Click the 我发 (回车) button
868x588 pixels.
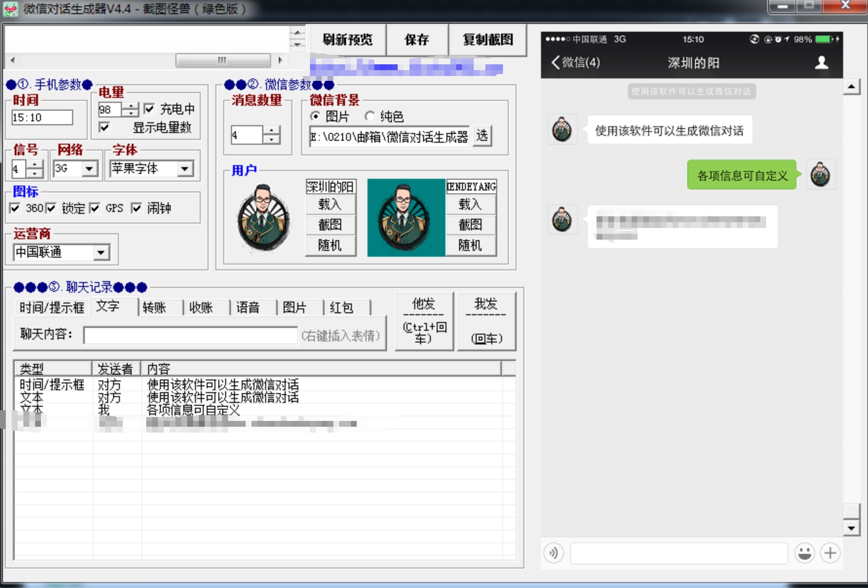[x=486, y=321]
